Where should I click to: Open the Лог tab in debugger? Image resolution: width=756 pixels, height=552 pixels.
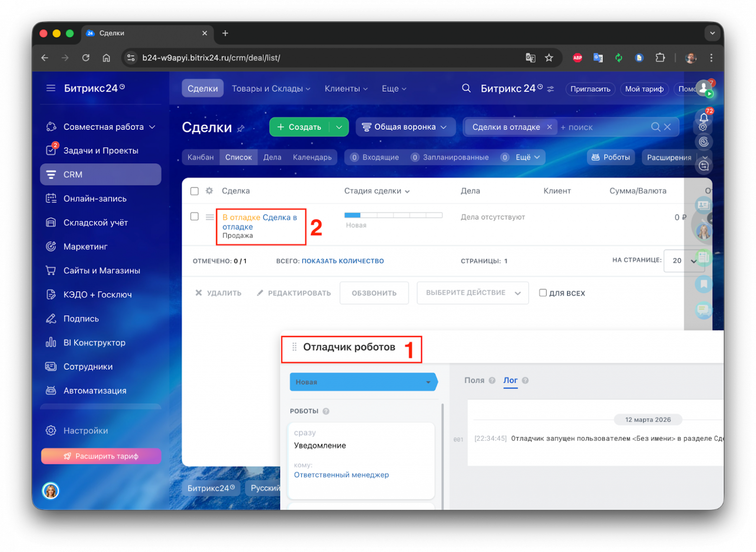(x=510, y=380)
